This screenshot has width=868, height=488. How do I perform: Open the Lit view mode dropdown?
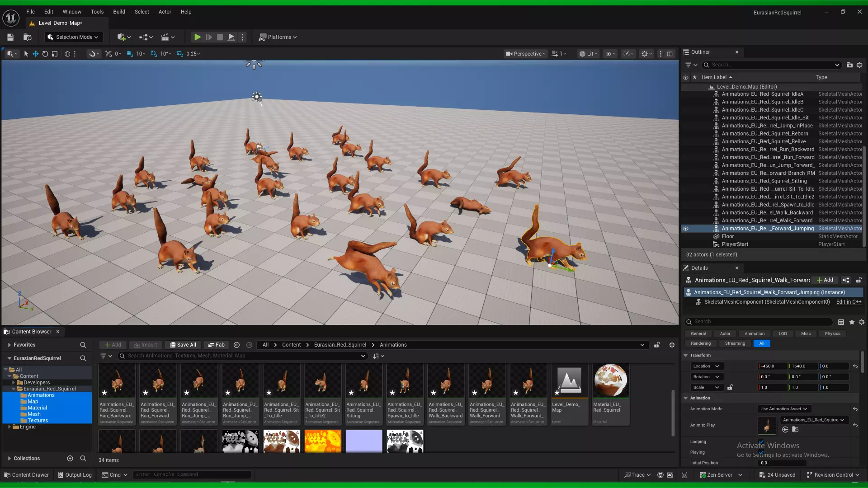[x=589, y=54]
